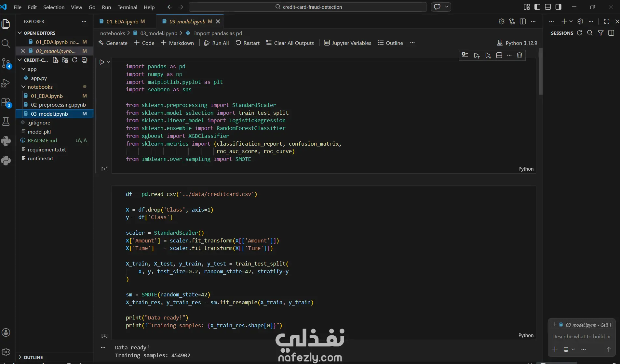Collapse the notebooks folder
620x364 pixels.
(23, 87)
